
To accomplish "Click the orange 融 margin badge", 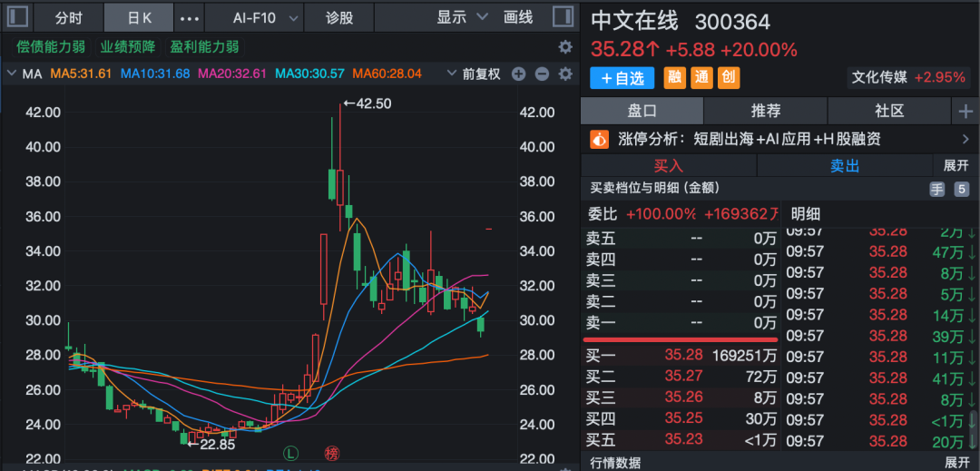I will click(x=675, y=78).
